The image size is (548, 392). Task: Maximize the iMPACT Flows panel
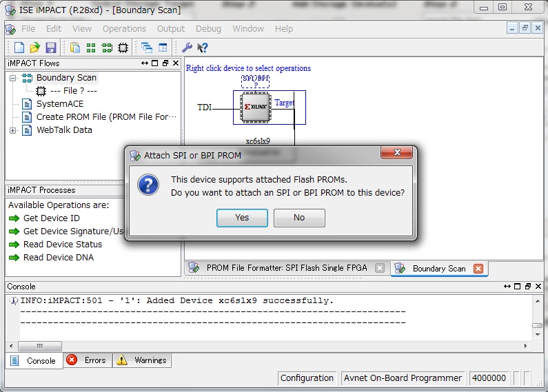click(x=155, y=63)
